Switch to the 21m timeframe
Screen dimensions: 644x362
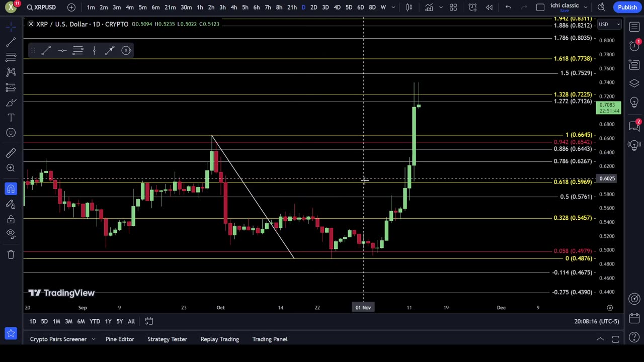(170, 7)
